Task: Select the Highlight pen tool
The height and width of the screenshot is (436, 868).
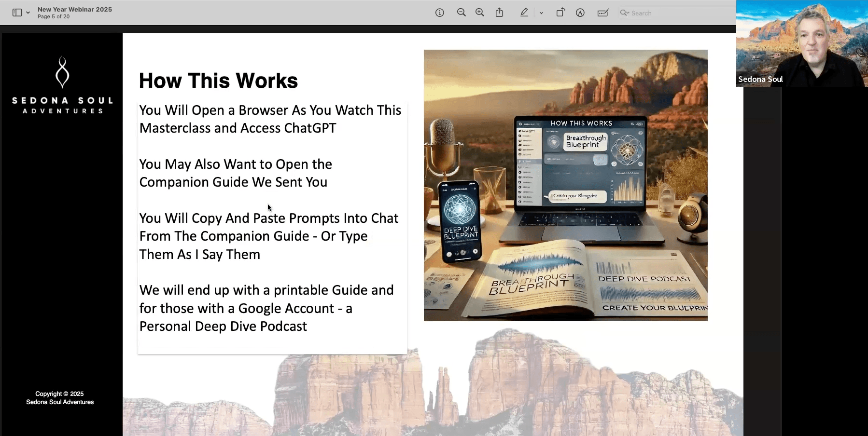Action: tap(524, 13)
